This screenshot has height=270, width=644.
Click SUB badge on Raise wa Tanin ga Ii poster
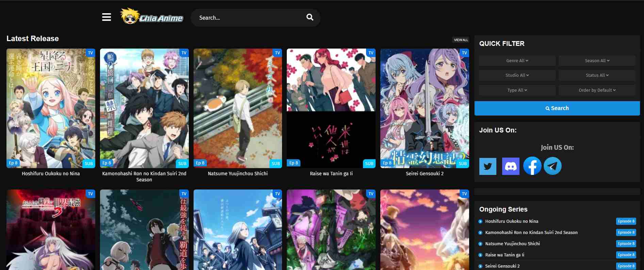369,164
